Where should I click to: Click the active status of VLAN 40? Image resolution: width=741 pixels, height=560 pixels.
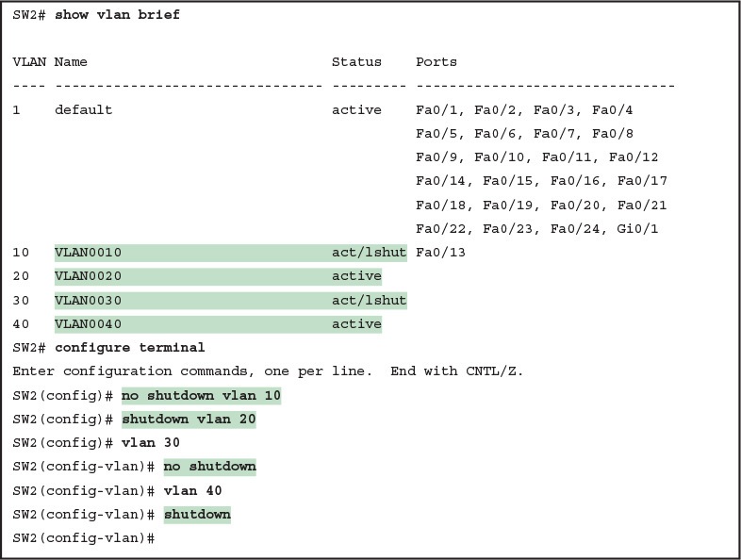coord(356,324)
